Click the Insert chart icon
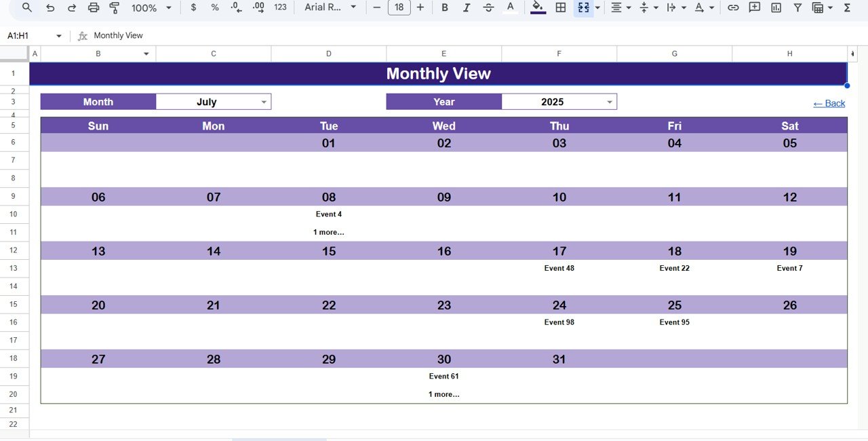Viewport: 868px width, 441px height. coord(776,7)
